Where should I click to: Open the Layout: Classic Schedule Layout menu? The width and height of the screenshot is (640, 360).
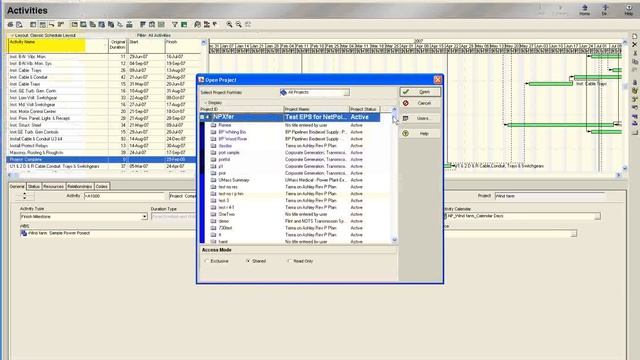click(43, 36)
